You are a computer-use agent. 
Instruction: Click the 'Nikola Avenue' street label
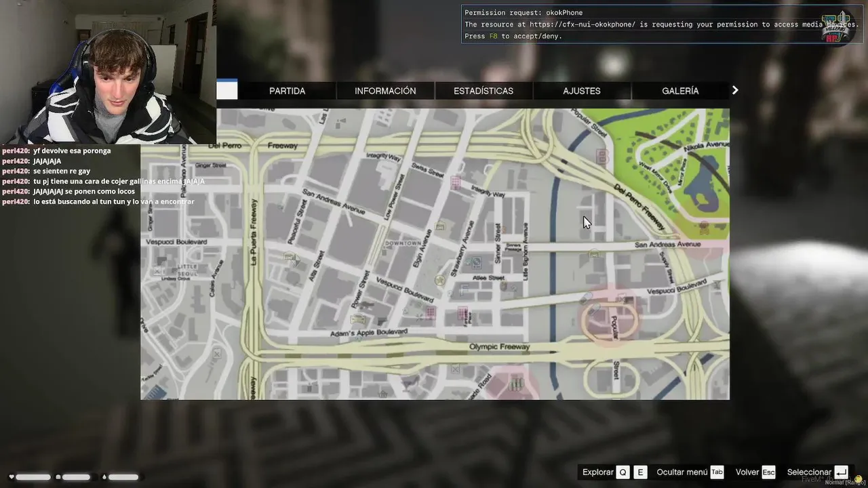point(707,146)
